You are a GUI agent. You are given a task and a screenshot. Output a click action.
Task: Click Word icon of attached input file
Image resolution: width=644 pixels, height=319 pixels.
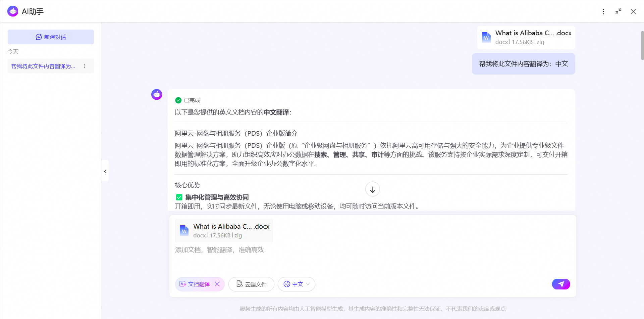click(184, 231)
